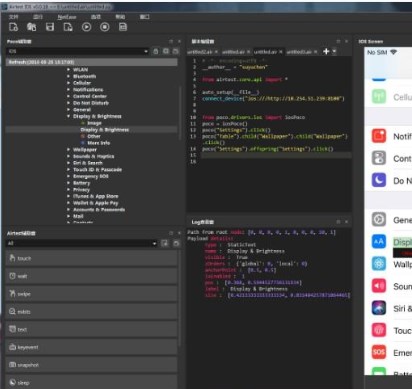Screen dimensions: 412x389
Task: Expand the General tree node
Action: click(68, 109)
